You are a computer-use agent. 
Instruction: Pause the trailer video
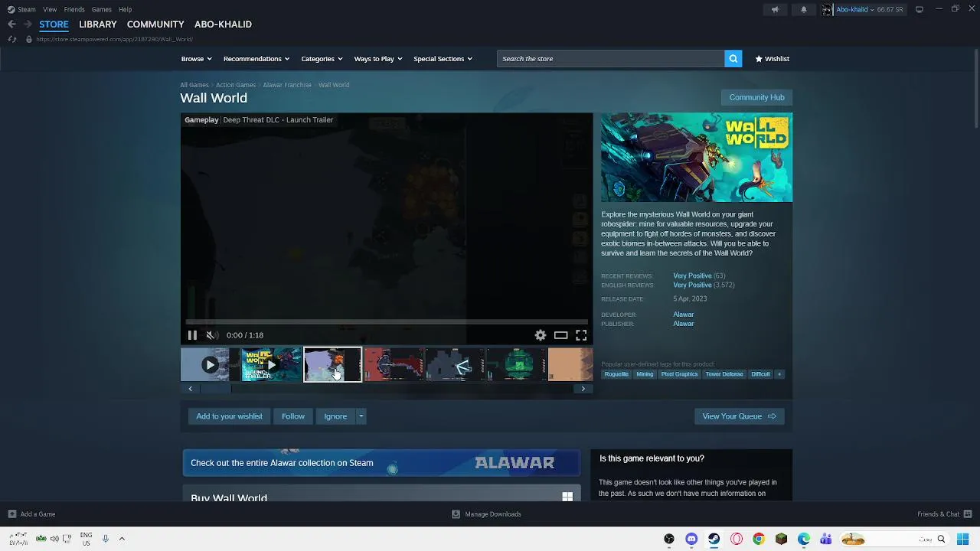coord(192,335)
